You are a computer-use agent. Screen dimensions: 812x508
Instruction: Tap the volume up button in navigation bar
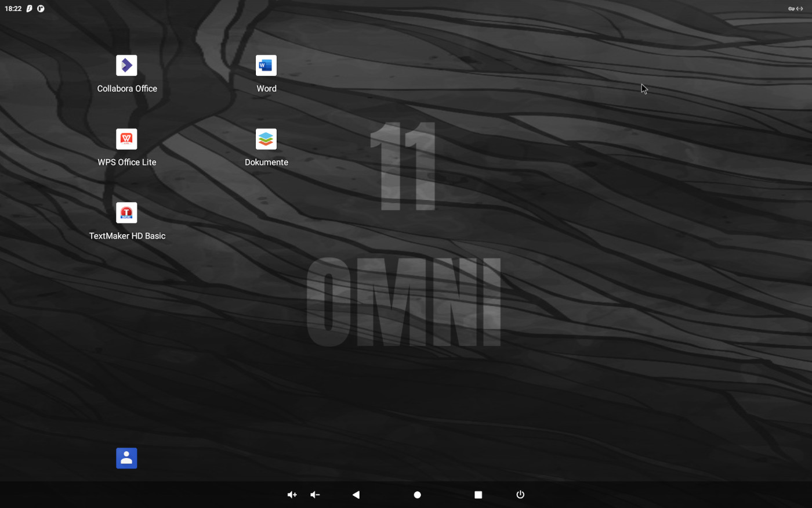click(x=292, y=495)
